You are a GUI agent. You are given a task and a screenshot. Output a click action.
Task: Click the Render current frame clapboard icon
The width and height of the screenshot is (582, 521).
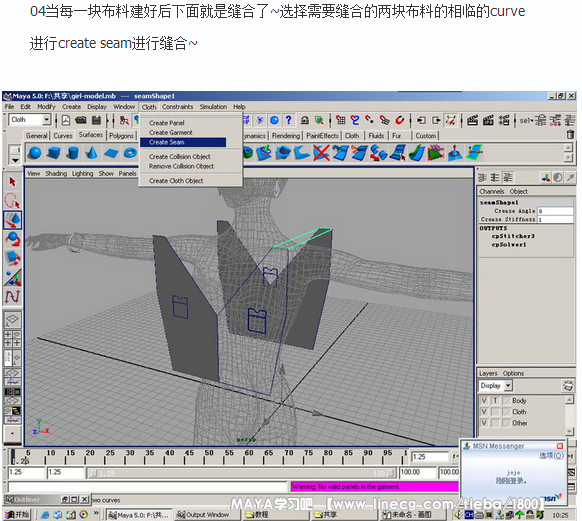472,120
